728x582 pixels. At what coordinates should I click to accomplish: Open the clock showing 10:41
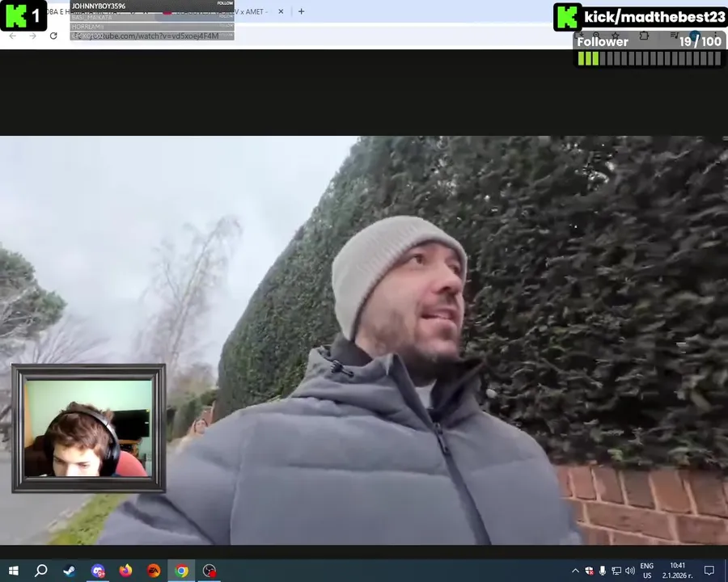pos(677,571)
